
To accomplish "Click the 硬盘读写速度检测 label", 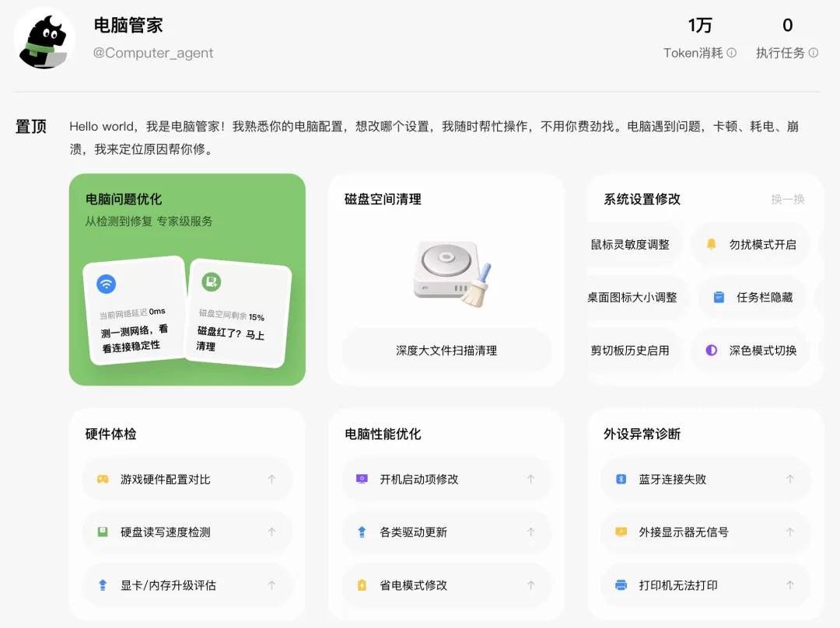I will pos(165,532).
